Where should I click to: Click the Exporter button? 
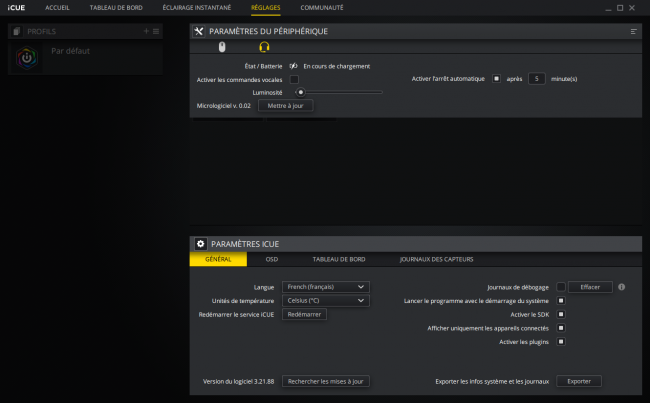click(x=579, y=381)
